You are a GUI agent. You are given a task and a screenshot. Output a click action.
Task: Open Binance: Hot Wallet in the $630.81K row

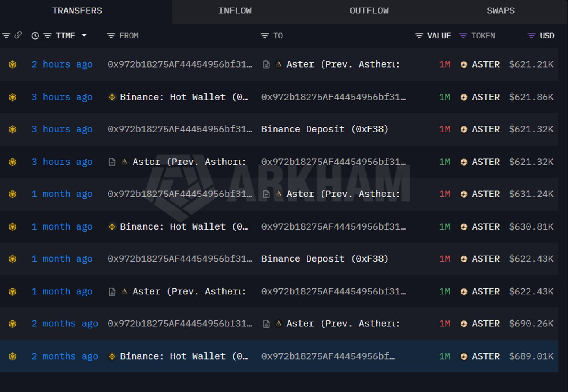tap(184, 226)
